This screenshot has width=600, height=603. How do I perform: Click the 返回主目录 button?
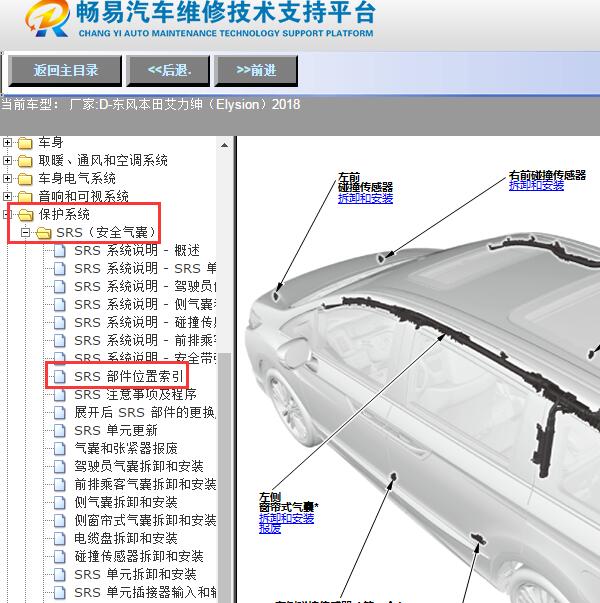coord(65,71)
